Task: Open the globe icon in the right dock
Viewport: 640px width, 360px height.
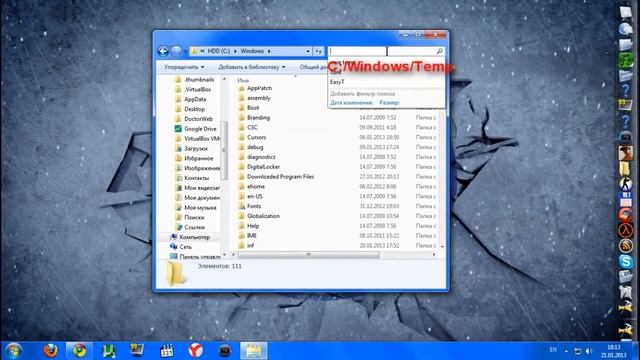Action: pos(626,29)
